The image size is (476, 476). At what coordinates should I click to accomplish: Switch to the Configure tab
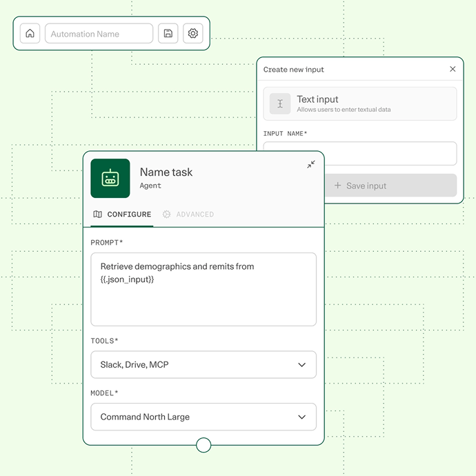122,215
